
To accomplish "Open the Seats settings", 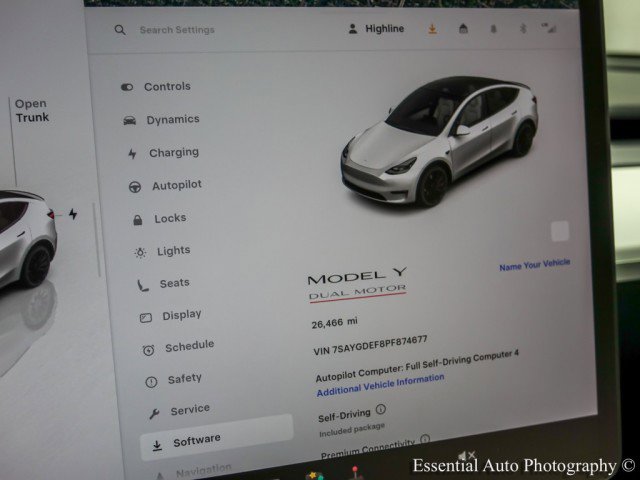I will pos(163,284).
